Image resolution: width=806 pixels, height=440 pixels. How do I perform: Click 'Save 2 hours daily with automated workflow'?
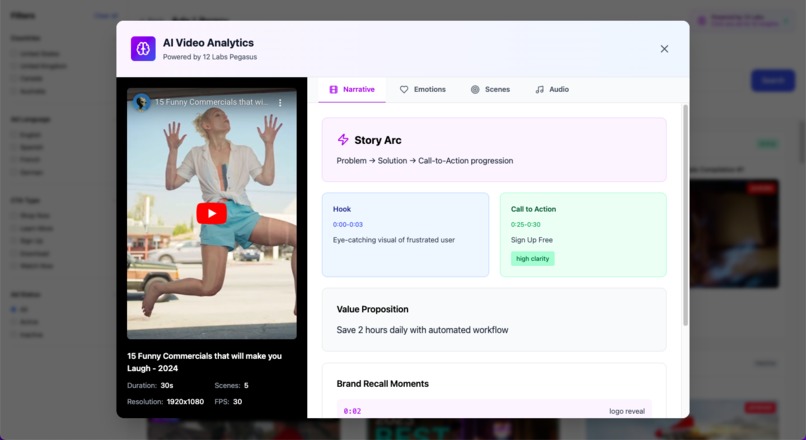[422, 330]
